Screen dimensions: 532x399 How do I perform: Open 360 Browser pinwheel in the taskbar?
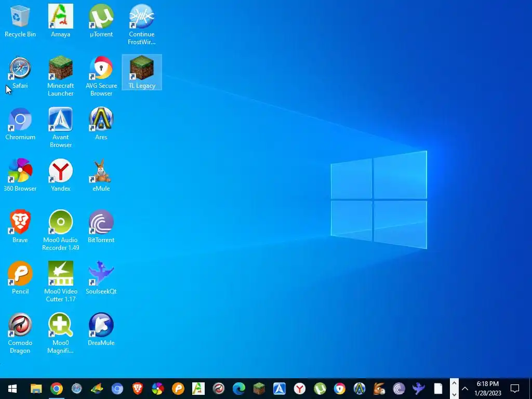(158, 389)
